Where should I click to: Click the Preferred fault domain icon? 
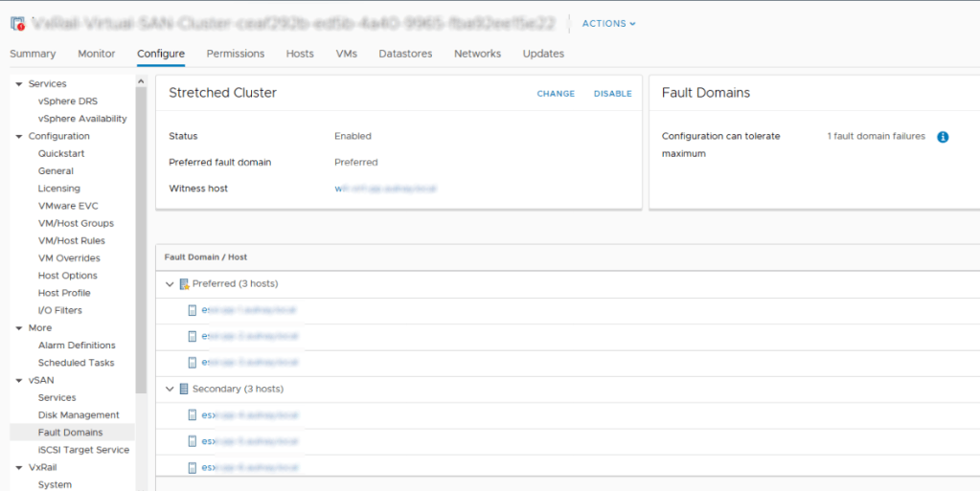184,284
